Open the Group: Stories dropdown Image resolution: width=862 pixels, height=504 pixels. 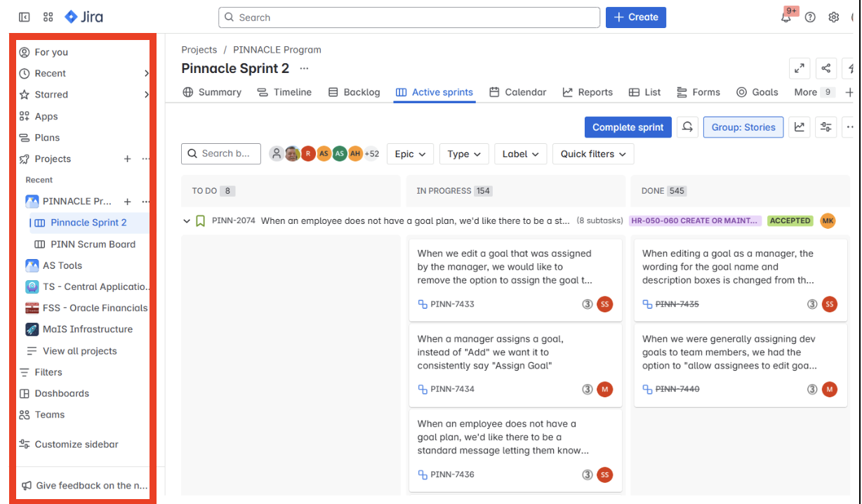coord(743,127)
